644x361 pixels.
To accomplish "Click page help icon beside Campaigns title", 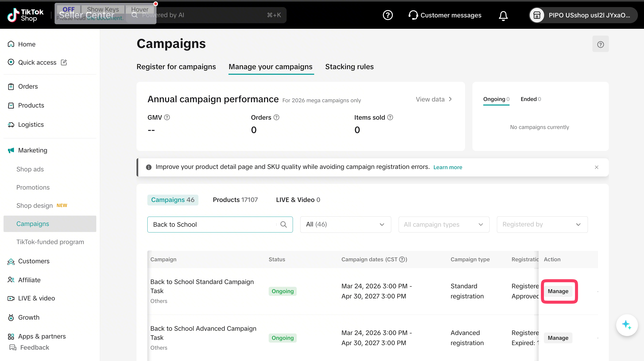I will tap(600, 44).
